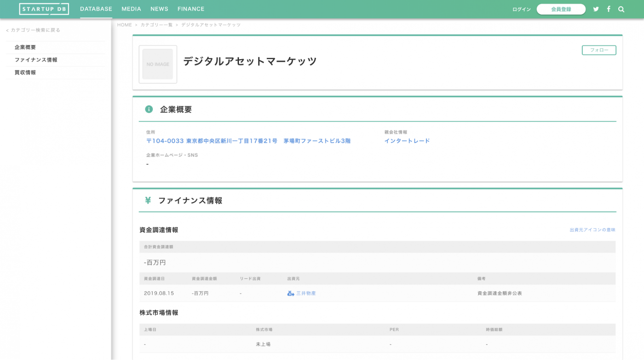Click the STARTUP DB logo

44,9
